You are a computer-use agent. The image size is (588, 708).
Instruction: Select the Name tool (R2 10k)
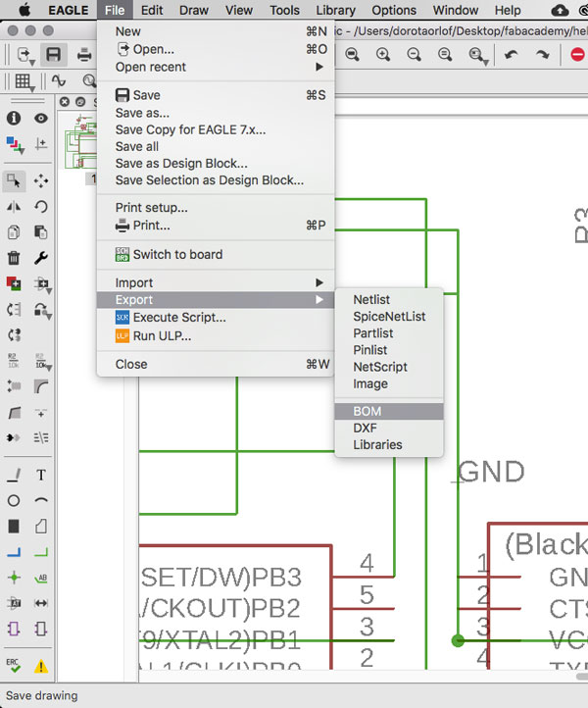14,360
